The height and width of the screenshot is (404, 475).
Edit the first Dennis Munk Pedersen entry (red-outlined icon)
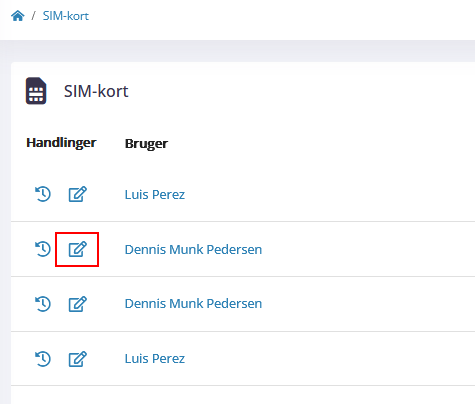click(78, 249)
